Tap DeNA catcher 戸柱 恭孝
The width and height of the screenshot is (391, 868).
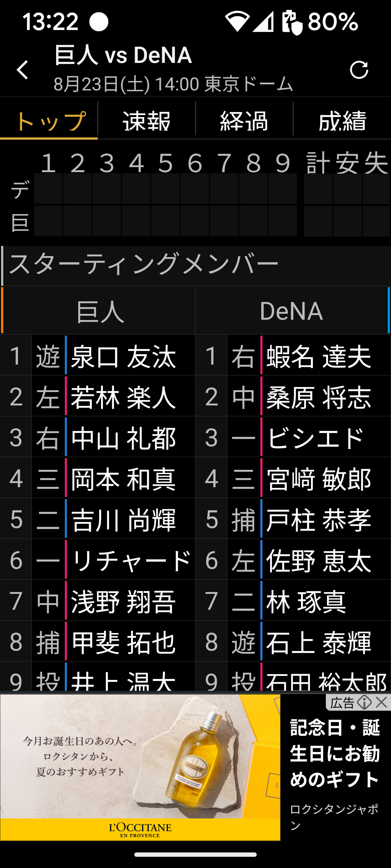point(319,520)
